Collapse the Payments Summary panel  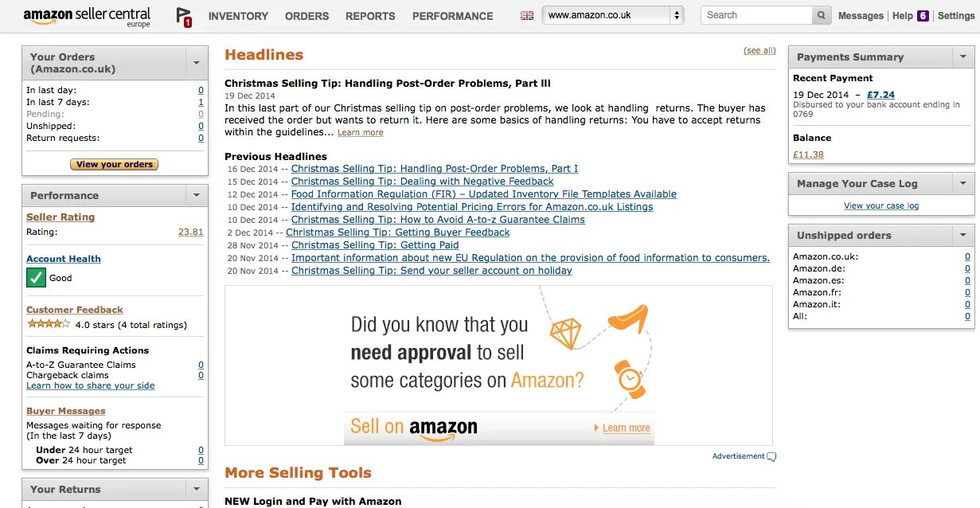962,57
